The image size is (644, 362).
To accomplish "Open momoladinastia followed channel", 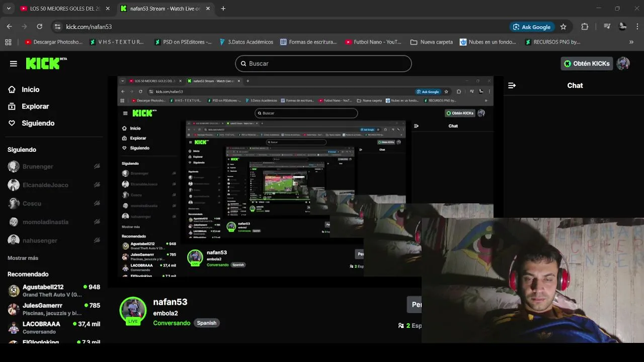I will pos(54,222).
